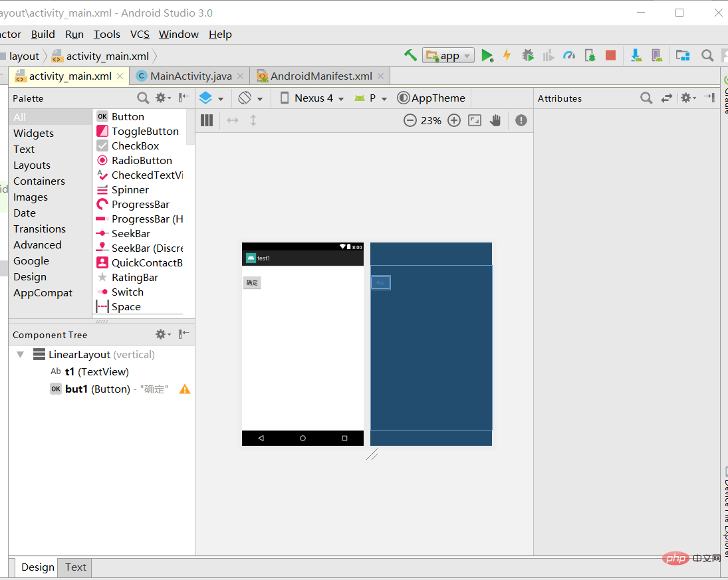Image resolution: width=728 pixels, height=580 pixels.
Task: Stop the running app with the red square
Action: 610,55
